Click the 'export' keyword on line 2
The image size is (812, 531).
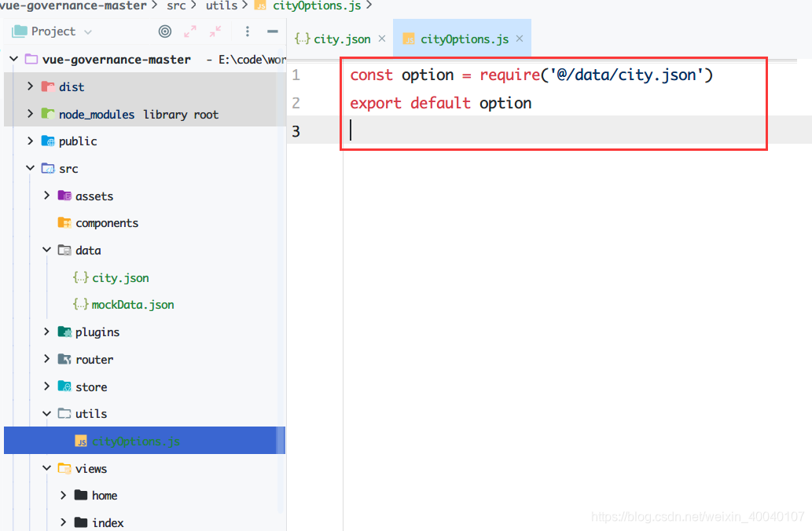coord(376,103)
